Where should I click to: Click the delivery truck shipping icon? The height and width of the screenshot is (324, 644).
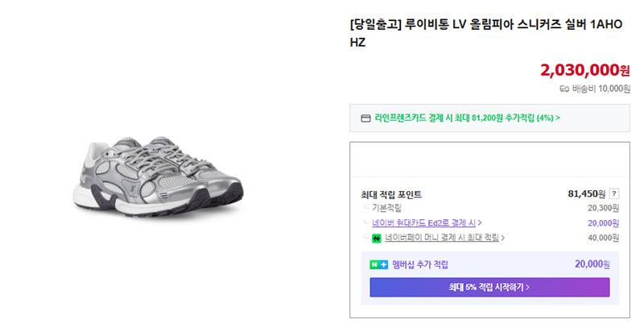(564, 89)
